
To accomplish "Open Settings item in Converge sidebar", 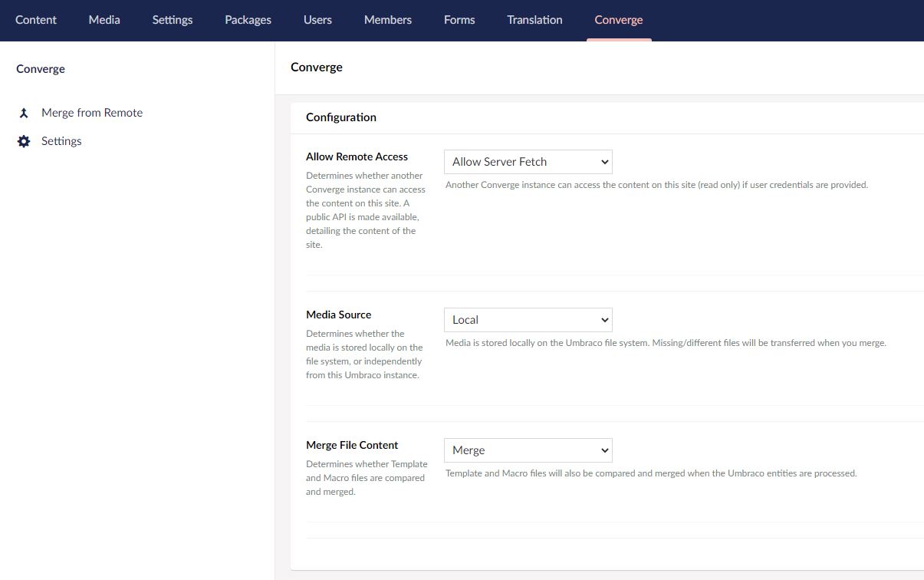I will (61, 141).
